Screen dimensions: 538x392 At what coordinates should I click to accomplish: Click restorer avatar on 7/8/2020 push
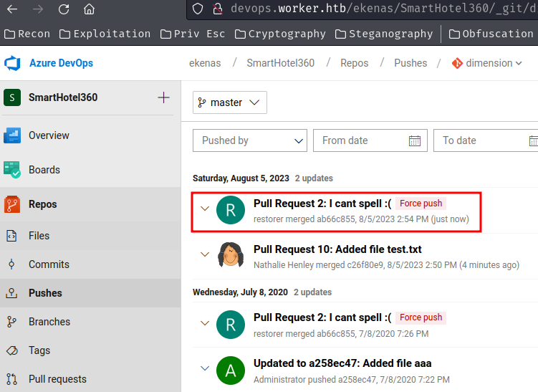[x=231, y=325]
